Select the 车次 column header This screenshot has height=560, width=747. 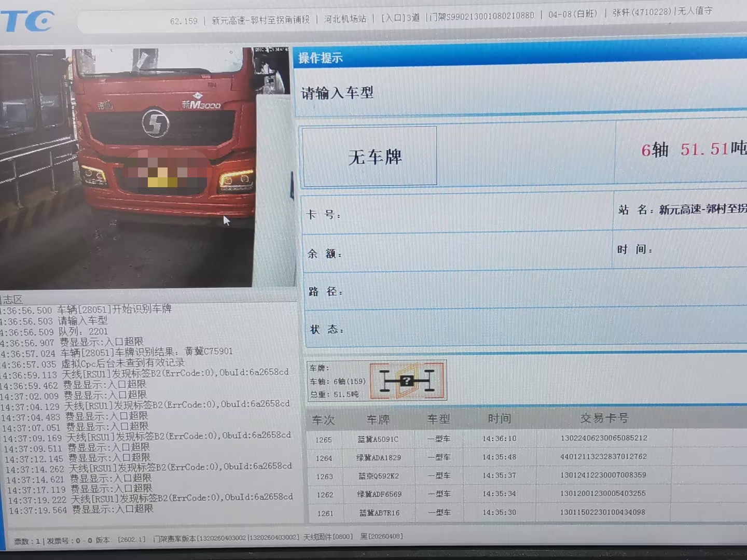(x=323, y=419)
